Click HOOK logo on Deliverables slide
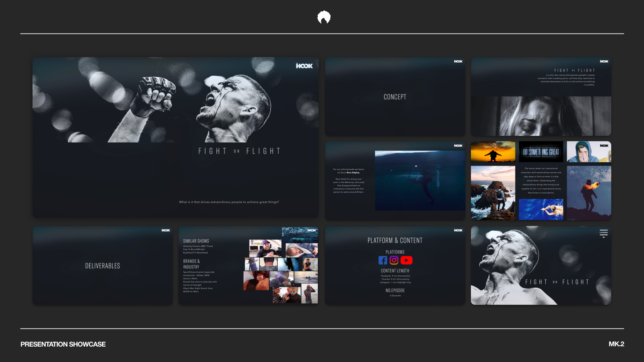The height and width of the screenshot is (362, 644). (166, 231)
